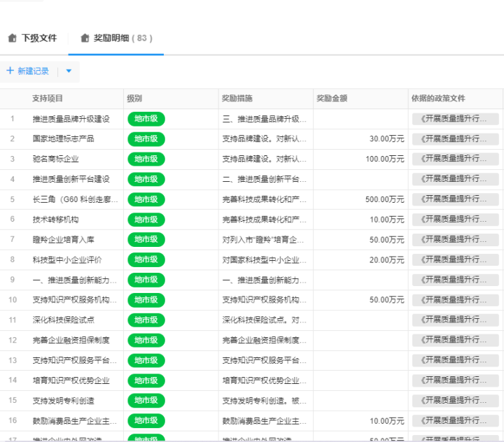This screenshot has height=442, width=504.
Task: Open record 完善企业融资担保制度
Action: click(x=71, y=340)
